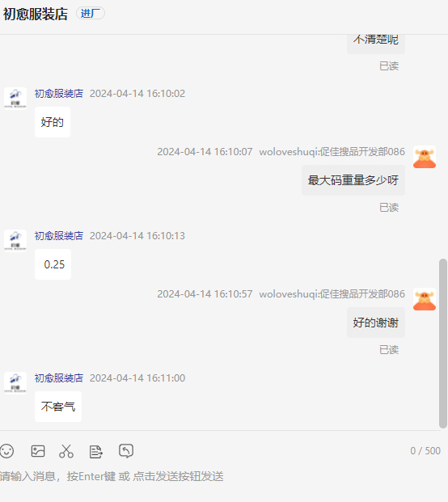This screenshot has width=448, height=502.
Task: Open the emoji picker icon
Action: (6, 451)
